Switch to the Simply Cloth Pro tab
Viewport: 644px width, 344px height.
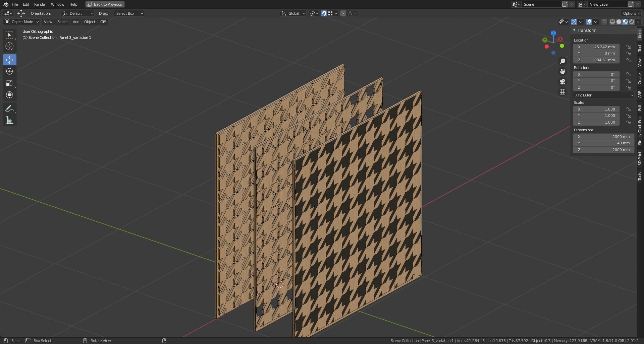(x=640, y=131)
